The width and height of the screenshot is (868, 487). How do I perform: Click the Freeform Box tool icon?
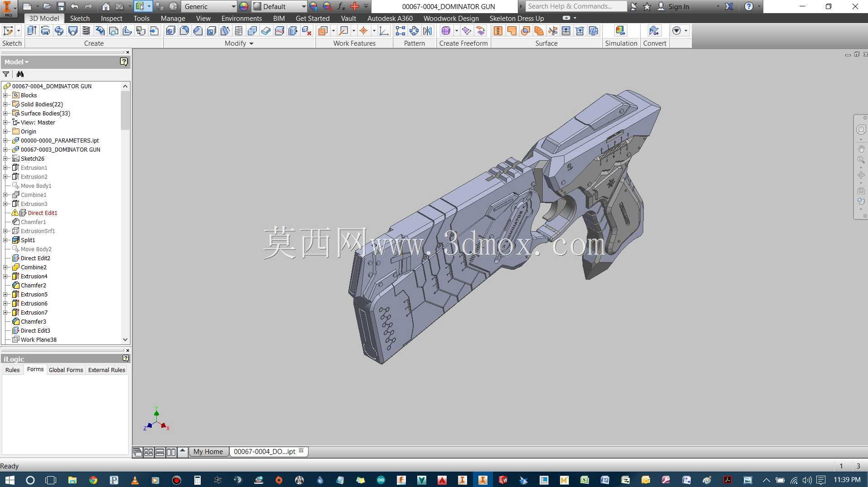(446, 31)
